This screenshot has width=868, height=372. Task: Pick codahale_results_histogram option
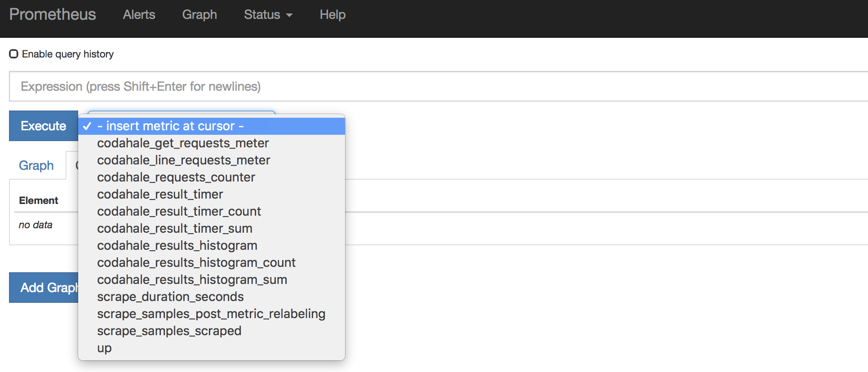pos(212,246)
